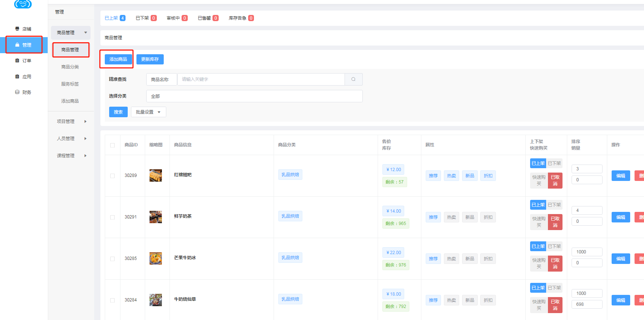Viewport: 644px width, 320px height.
Task: Click the blue app logo icon
Action: coord(23,4)
